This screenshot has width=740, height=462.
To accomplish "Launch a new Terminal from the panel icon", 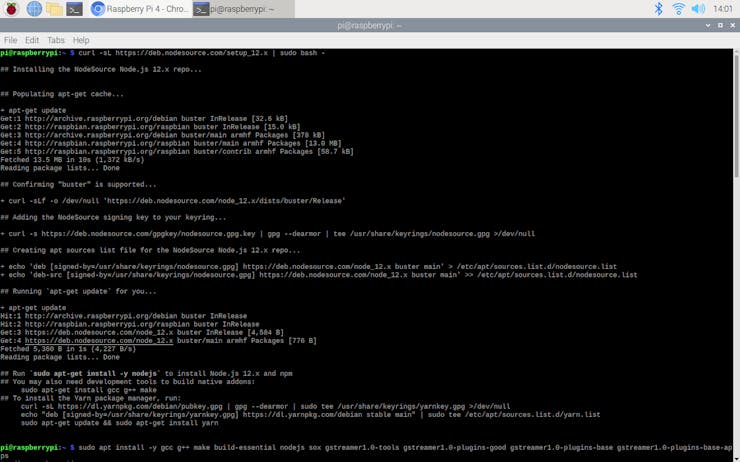I will (75, 8).
